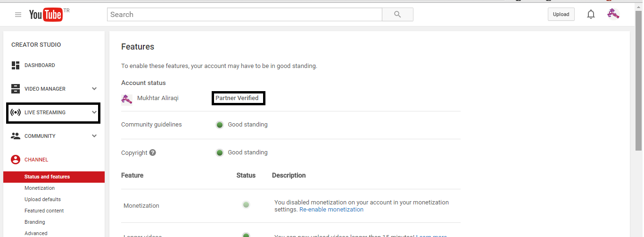Expand the Community section
Viewport: 644px width, 237px height.
coord(94,136)
